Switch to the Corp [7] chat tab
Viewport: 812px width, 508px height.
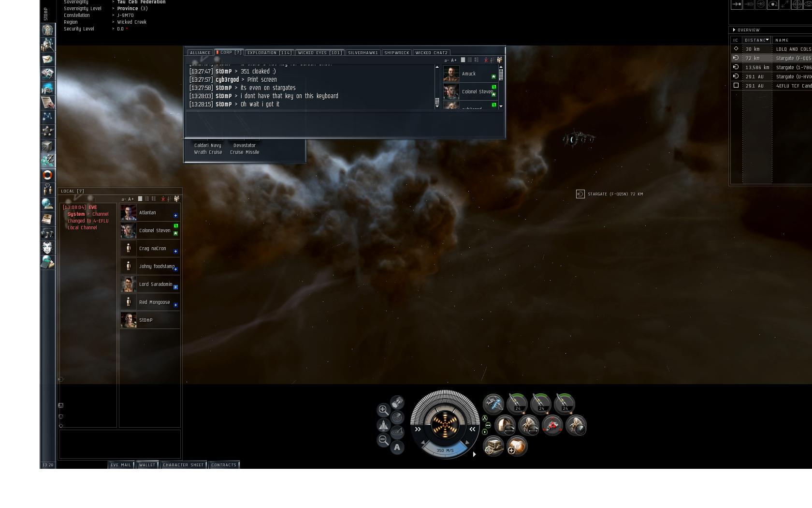point(229,52)
